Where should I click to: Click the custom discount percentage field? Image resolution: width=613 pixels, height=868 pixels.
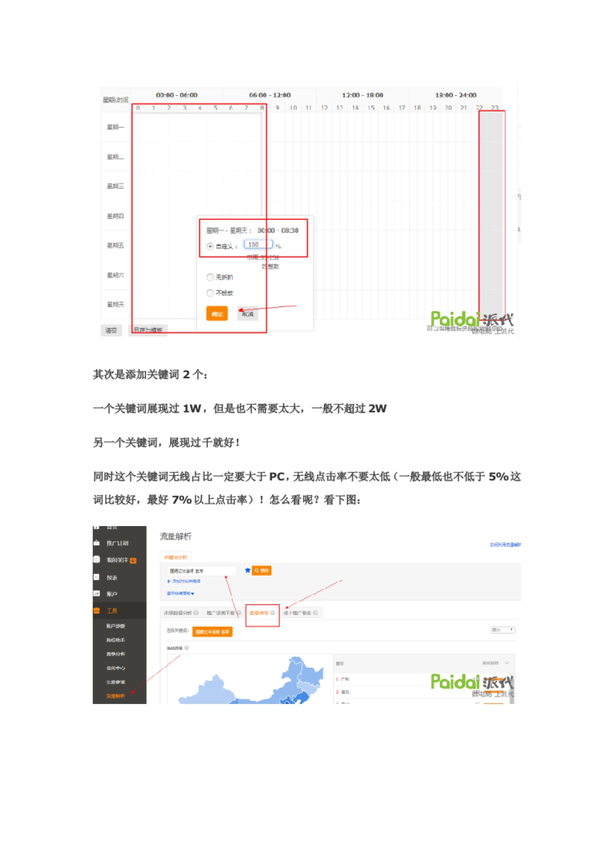258,244
